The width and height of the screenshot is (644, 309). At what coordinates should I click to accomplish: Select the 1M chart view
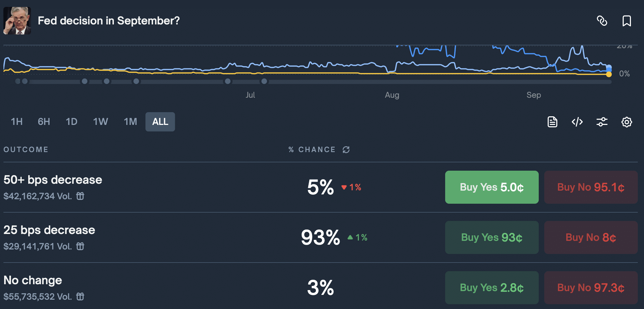[130, 121]
